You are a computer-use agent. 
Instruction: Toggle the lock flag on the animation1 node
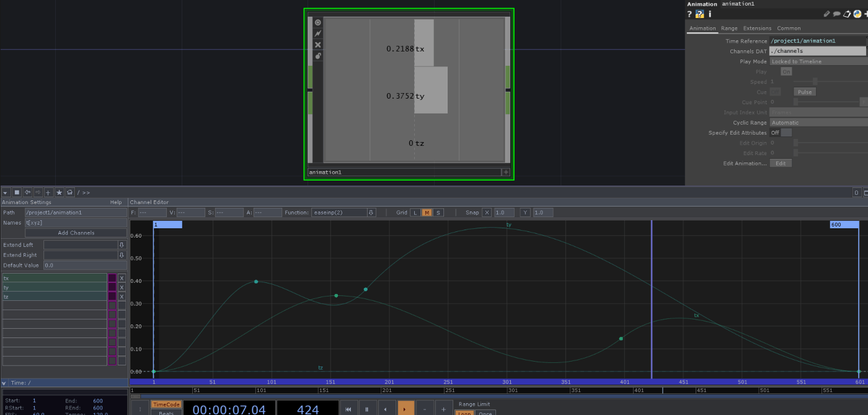[x=318, y=56]
